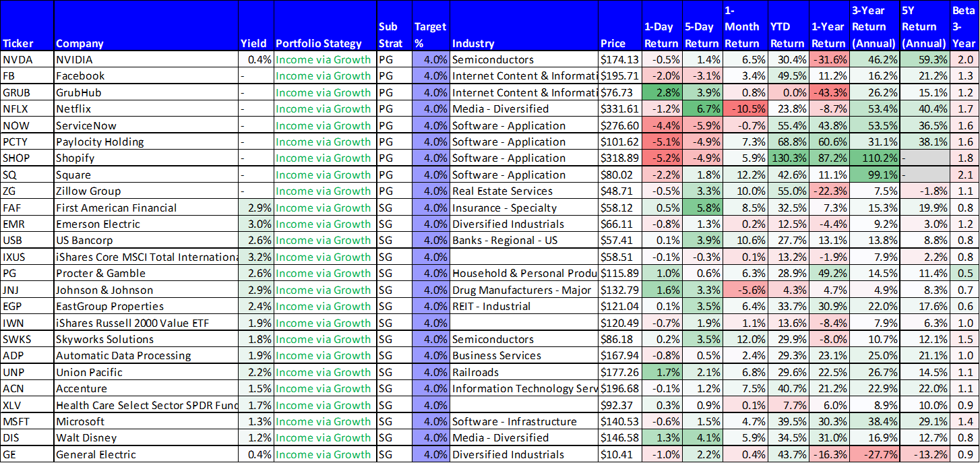Click GE's -27.7% 3-year return
Viewport: 980px width, 463px height.
[875, 454]
